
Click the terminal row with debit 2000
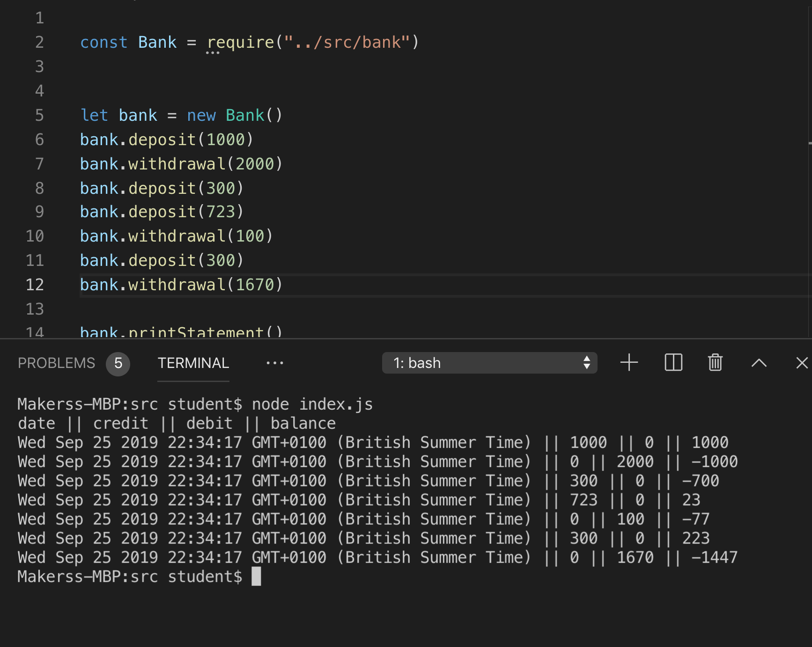(x=378, y=461)
